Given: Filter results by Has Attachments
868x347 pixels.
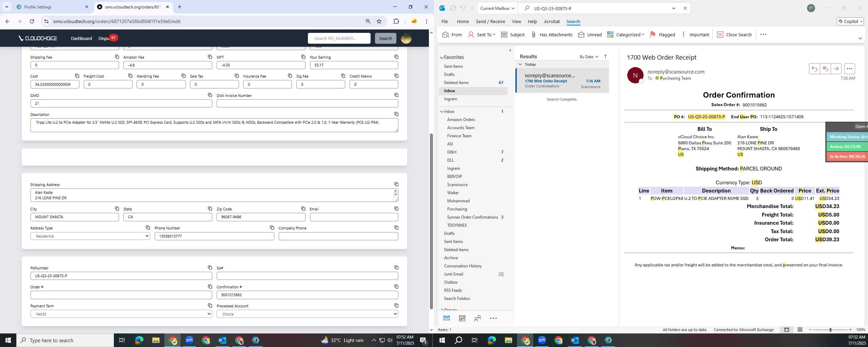Looking at the screenshot, I should (551, 35).
